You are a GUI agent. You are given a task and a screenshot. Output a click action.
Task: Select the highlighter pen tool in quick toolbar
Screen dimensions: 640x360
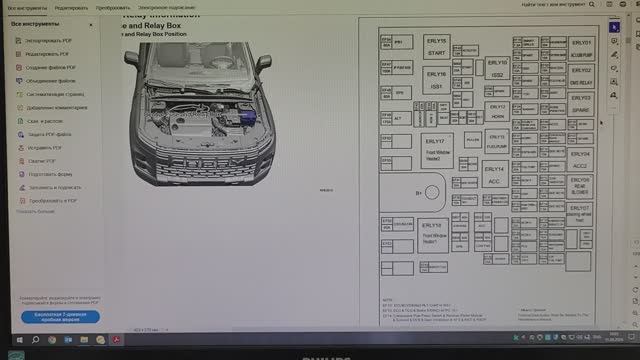tap(614, 55)
